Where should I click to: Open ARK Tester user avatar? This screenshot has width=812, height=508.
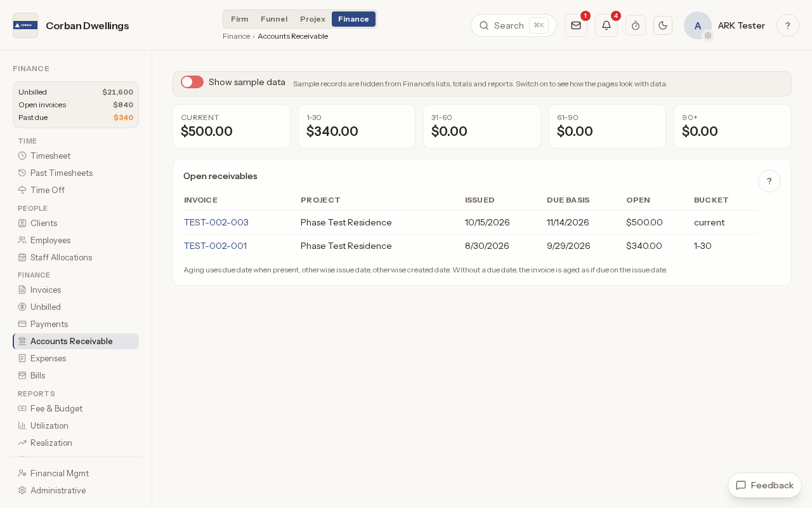[698, 25]
